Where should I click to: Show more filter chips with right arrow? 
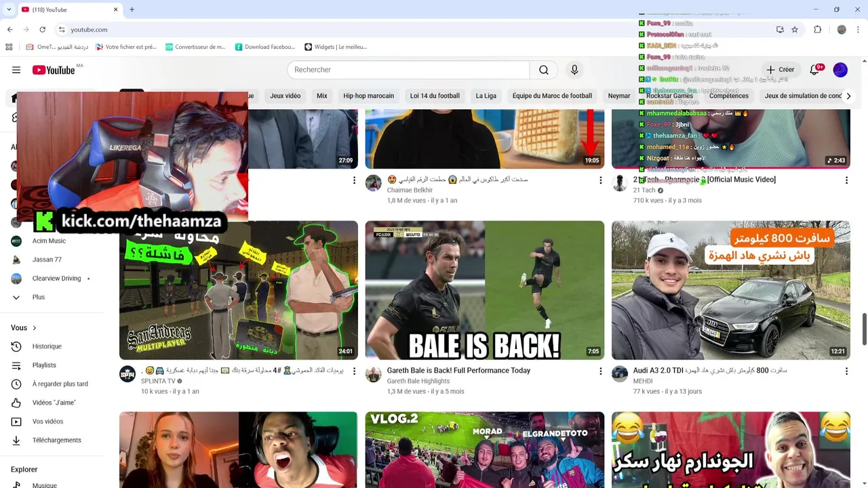coord(848,96)
